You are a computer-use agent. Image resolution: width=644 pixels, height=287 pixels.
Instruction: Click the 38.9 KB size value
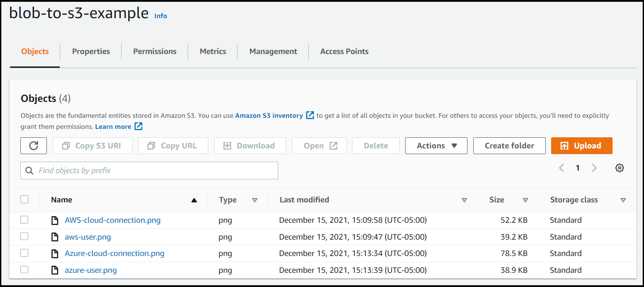coord(514,270)
